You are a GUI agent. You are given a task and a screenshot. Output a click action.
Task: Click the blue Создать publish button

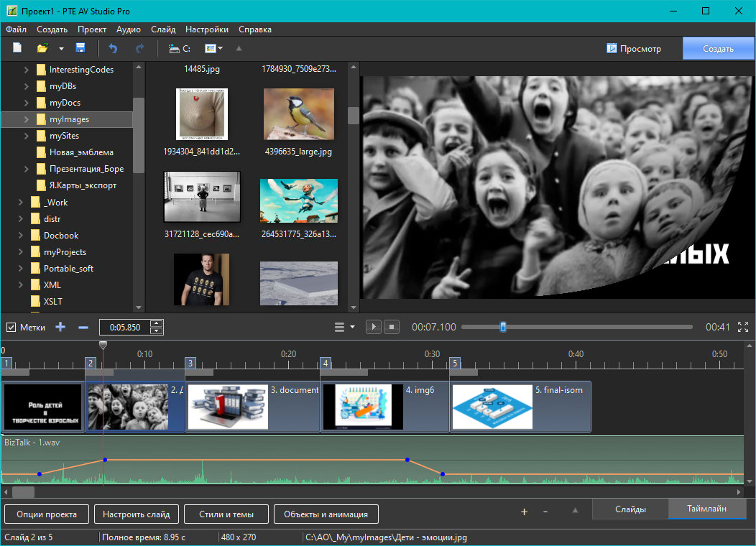(718, 49)
